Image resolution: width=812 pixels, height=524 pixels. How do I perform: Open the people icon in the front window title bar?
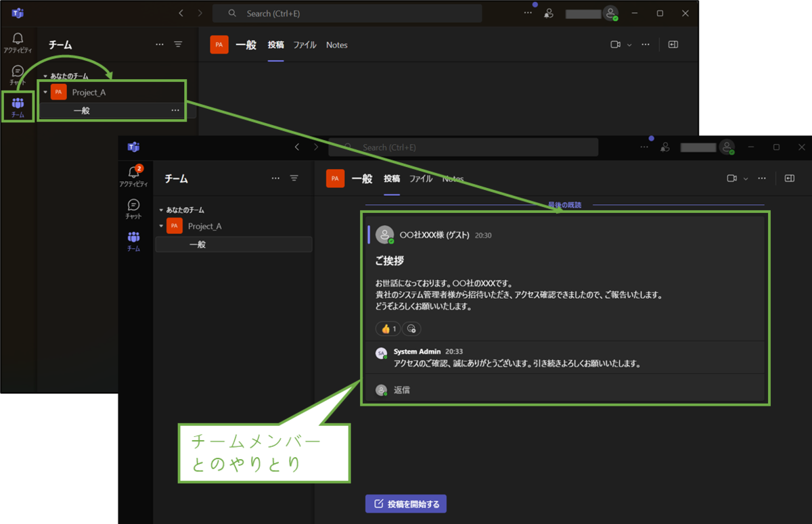pos(665,147)
